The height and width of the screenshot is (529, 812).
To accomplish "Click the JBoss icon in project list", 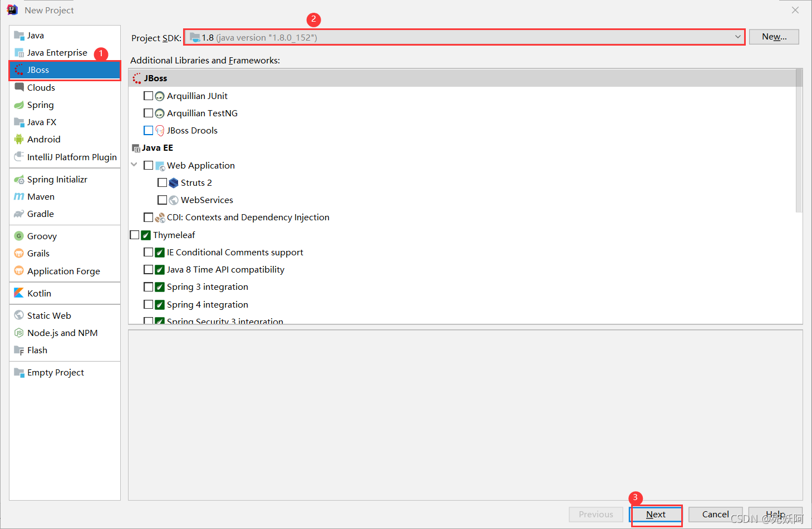I will coord(19,70).
